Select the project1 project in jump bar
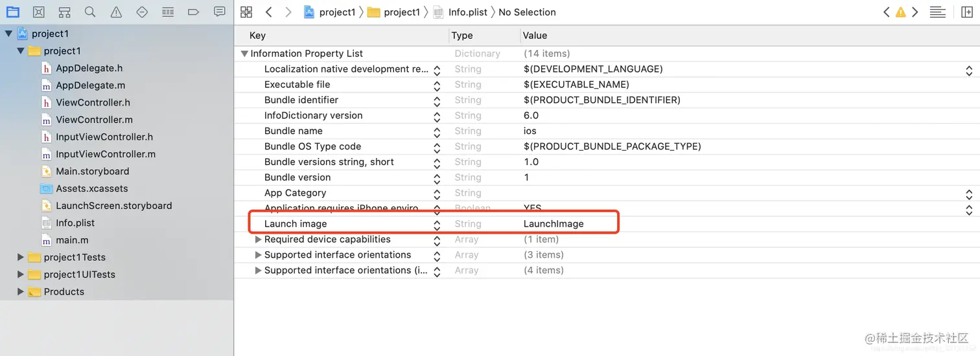This screenshot has height=356, width=980. [x=329, y=12]
